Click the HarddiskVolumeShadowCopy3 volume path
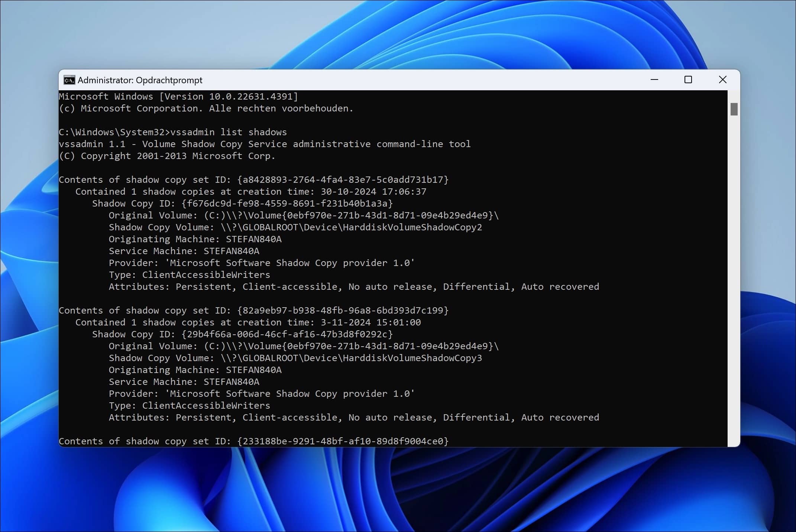The height and width of the screenshot is (532, 796). click(351, 358)
